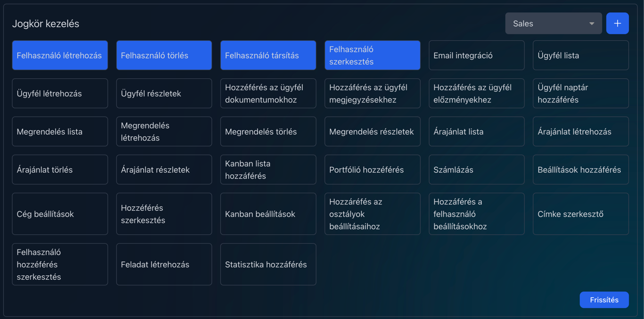Screen dimensions: 644x319
Task: Enable the Számlázás permission
Action: [x=476, y=170]
